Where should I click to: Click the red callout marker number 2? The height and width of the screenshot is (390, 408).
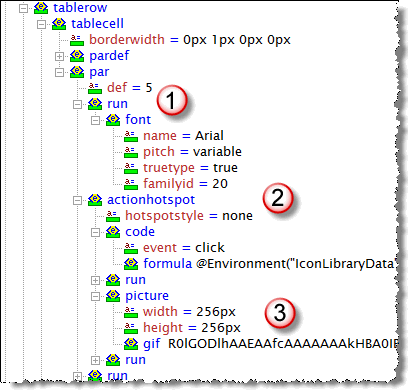(278, 198)
